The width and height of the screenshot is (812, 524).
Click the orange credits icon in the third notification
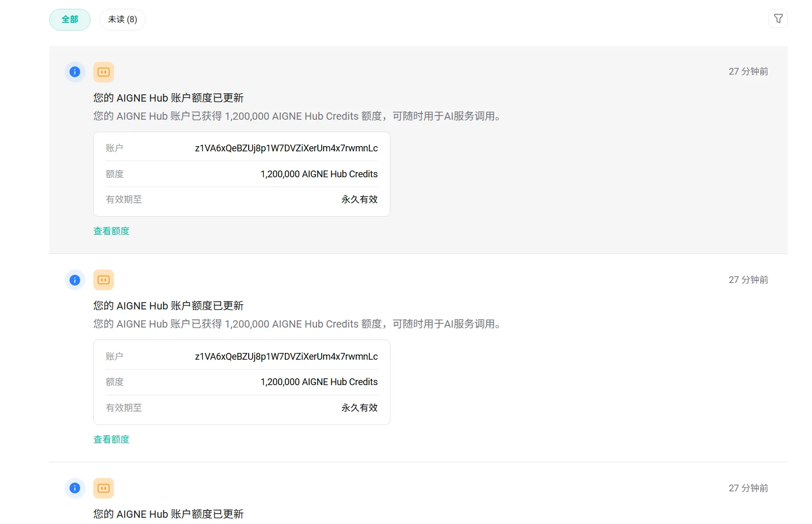104,488
